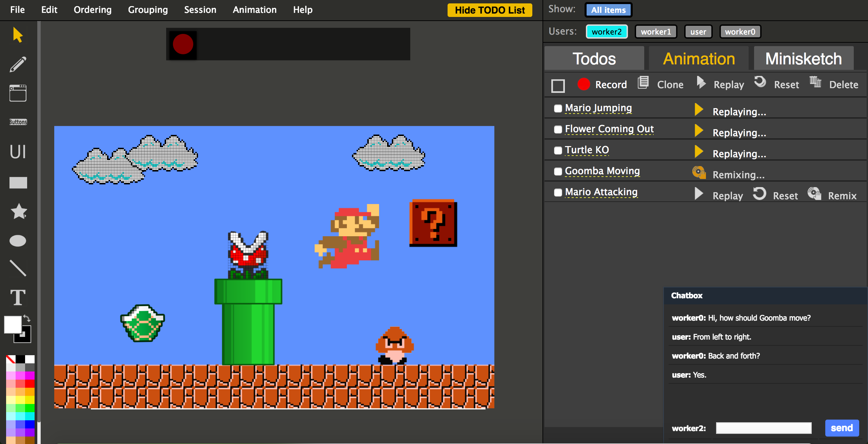Select the ellipse shape tool
The height and width of the screenshot is (444, 868).
pyautogui.click(x=18, y=241)
